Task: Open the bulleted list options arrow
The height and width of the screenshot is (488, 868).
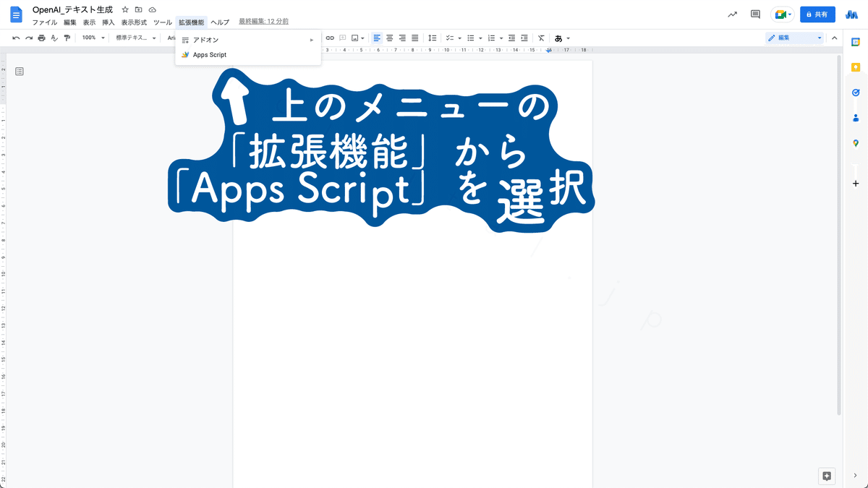Action: click(x=480, y=38)
